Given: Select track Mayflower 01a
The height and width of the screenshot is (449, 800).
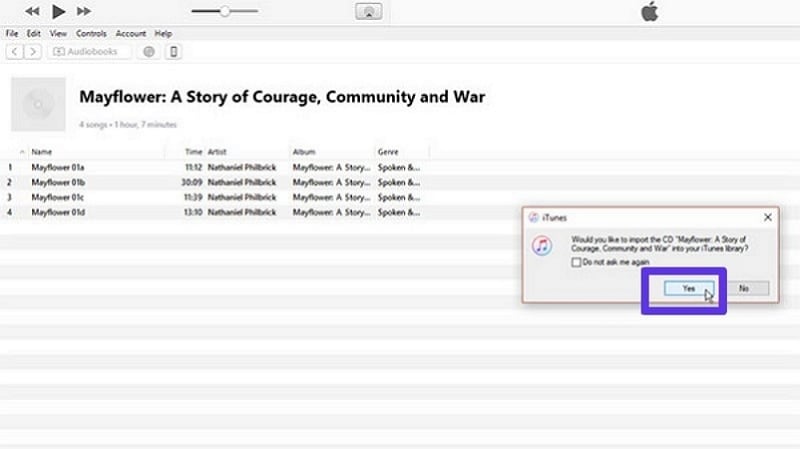Looking at the screenshot, I should coord(58,167).
